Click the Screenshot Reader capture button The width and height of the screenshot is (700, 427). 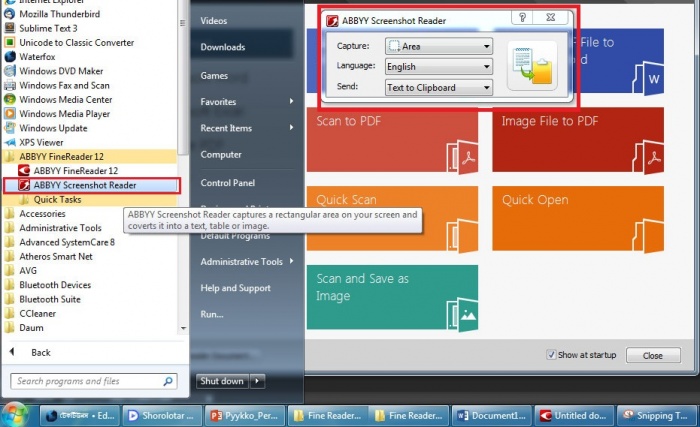pyautogui.click(x=532, y=66)
